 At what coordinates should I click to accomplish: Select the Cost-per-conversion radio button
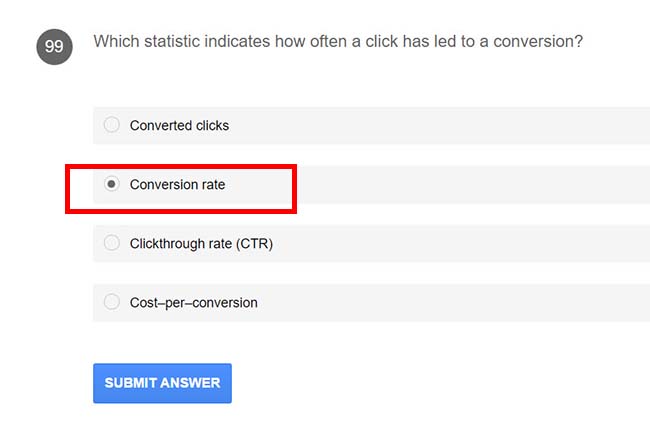pyautogui.click(x=111, y=302)
